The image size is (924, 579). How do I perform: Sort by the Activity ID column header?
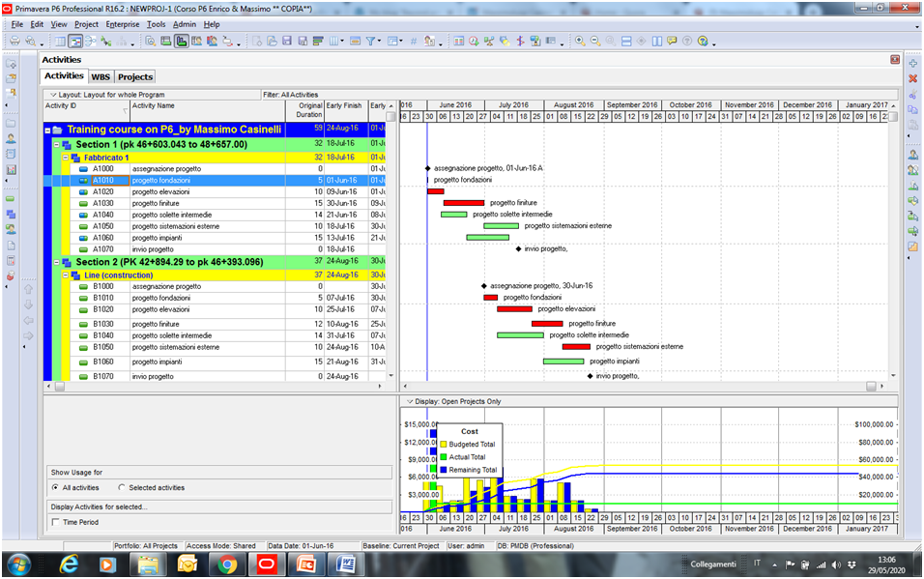87,110
